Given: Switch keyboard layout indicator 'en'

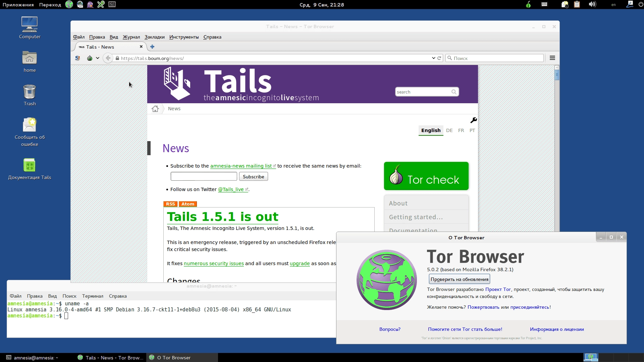Looking at the screenshot, I should click(x=613, y=5).
